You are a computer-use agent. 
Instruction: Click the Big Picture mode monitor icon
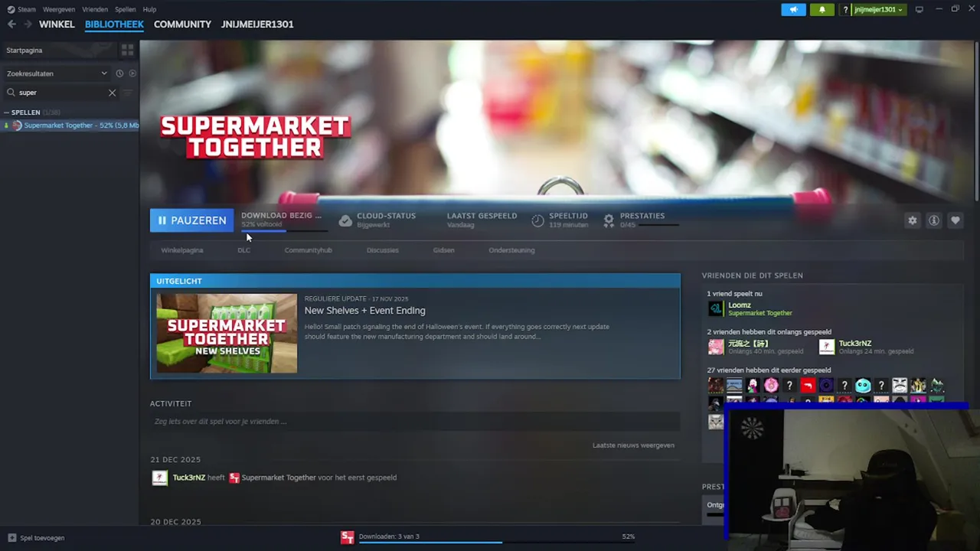pos(920,9)
